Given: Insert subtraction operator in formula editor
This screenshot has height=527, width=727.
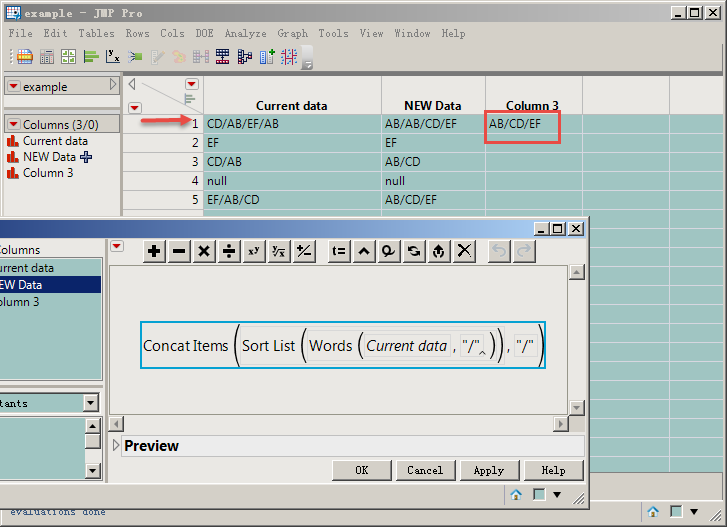Looking at the screenshot, I should pos(179,251).
